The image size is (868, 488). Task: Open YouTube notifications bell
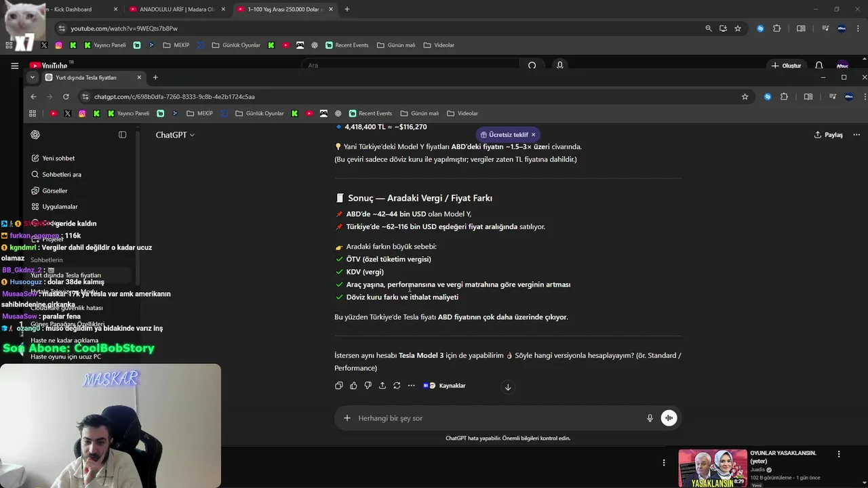819,66
